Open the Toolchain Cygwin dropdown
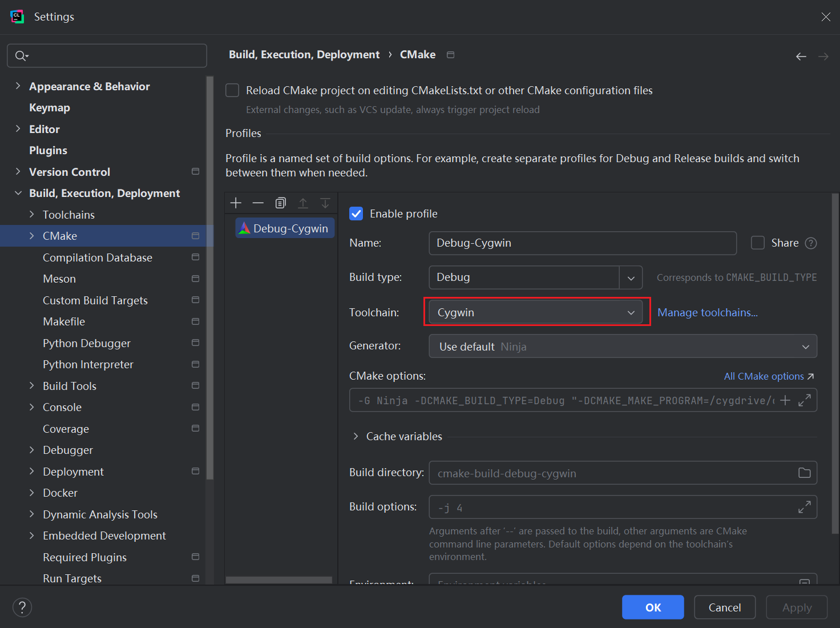Image resolution: width=840 pixels, height=628 pixels. 536,312
